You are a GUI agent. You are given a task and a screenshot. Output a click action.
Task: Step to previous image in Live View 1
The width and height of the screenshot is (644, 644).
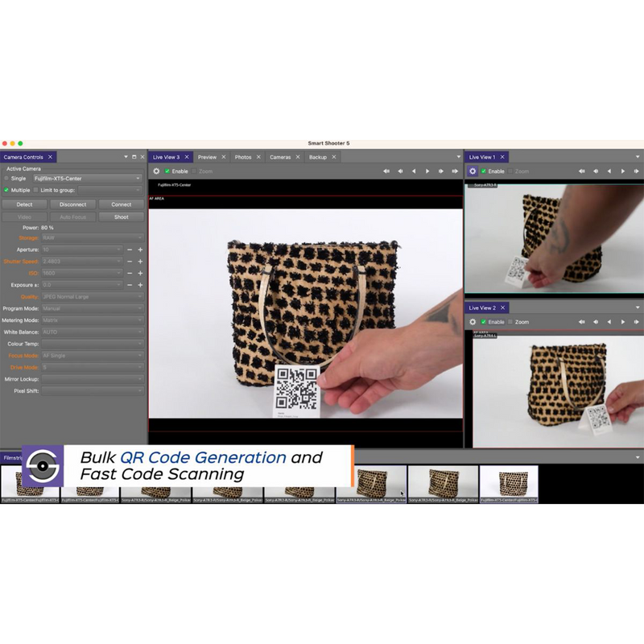tap(609, 171)
